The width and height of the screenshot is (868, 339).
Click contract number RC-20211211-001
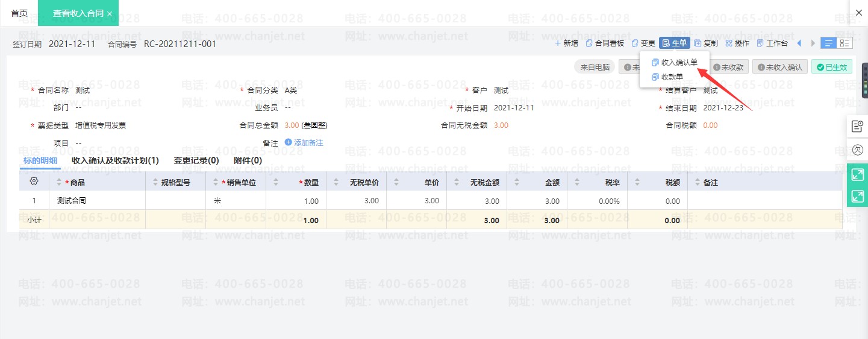(180, 43)
